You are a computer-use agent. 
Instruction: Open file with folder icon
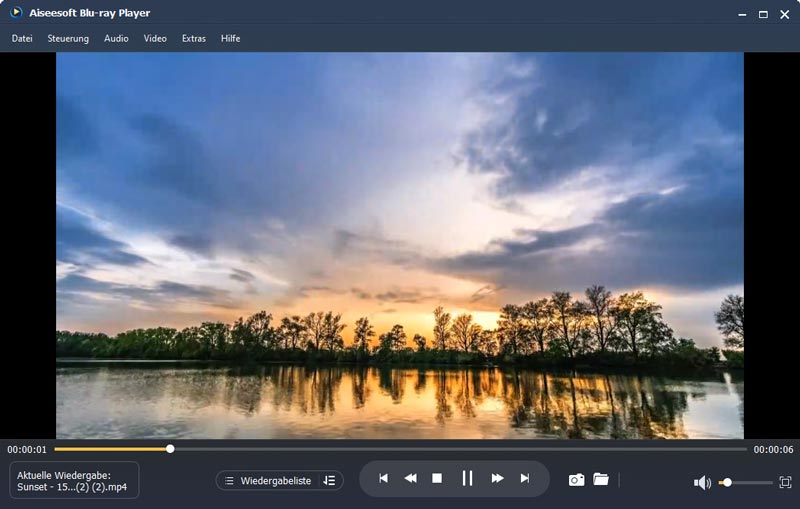click(601, 479)
